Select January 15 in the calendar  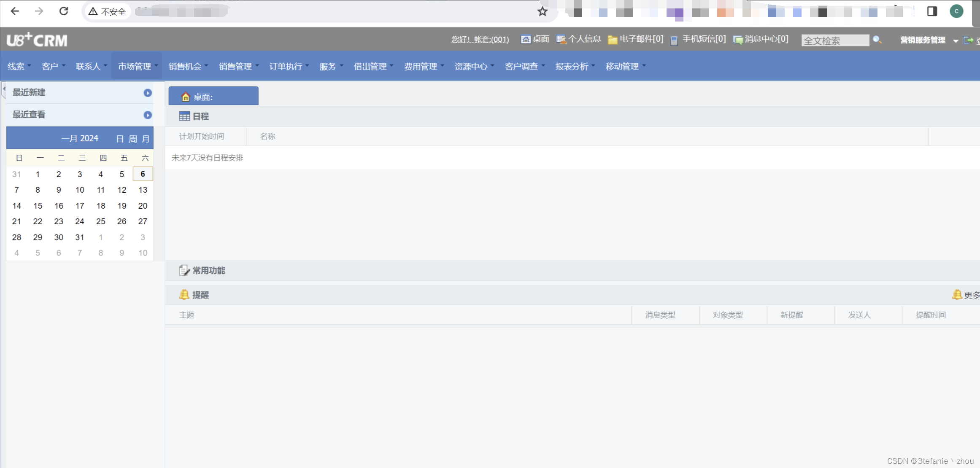38,206
